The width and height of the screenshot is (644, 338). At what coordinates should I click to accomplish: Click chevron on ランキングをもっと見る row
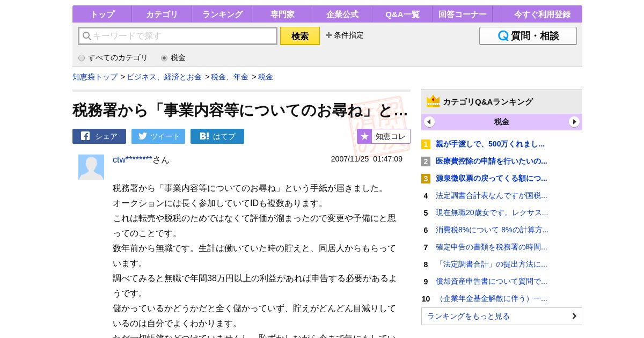[574, 316]
